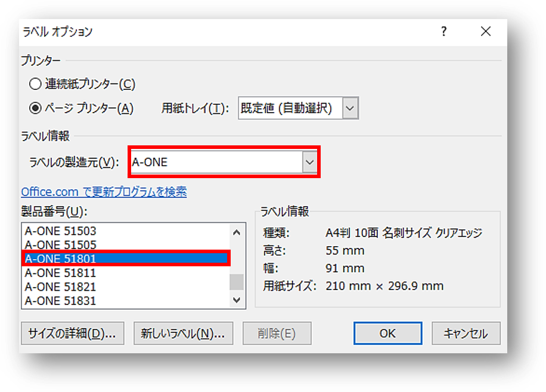Click the product list scrollbar thumb
This screenshot has width=546, height=392.
click(237, 282)
